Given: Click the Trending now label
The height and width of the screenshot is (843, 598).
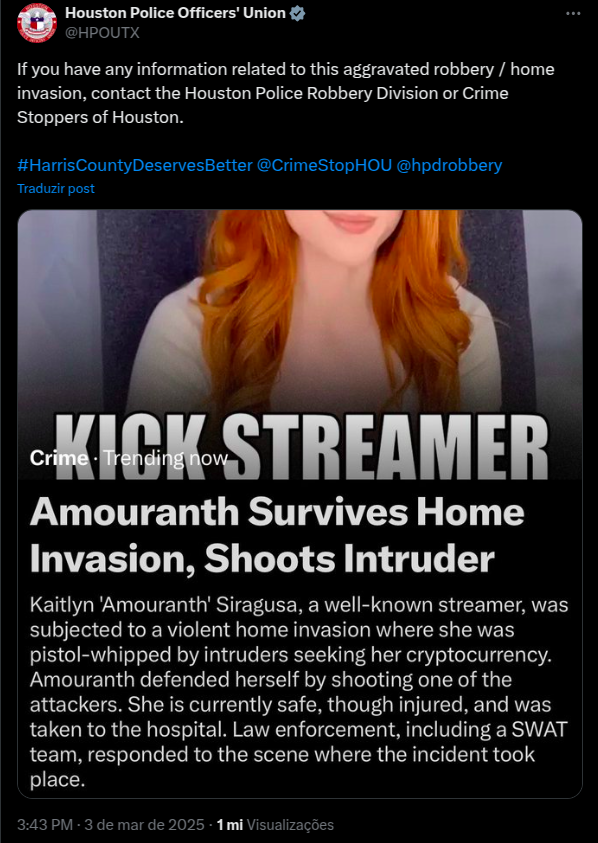Looking at the screenshot, I should coord(166,458).
